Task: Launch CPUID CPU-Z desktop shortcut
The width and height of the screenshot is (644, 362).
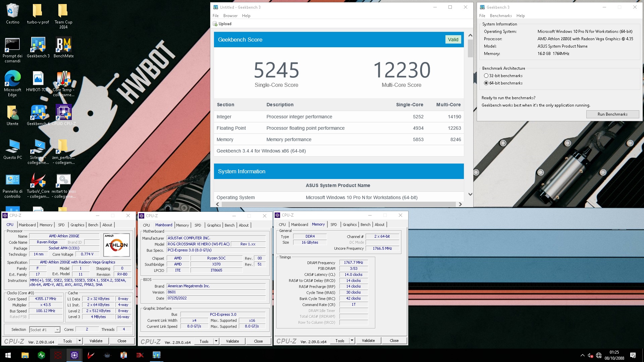Action: point(63,115)
